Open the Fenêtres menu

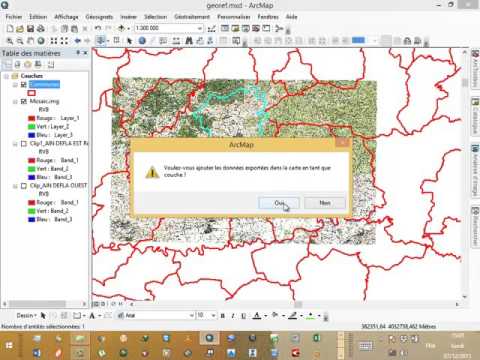tap(268, 17)
